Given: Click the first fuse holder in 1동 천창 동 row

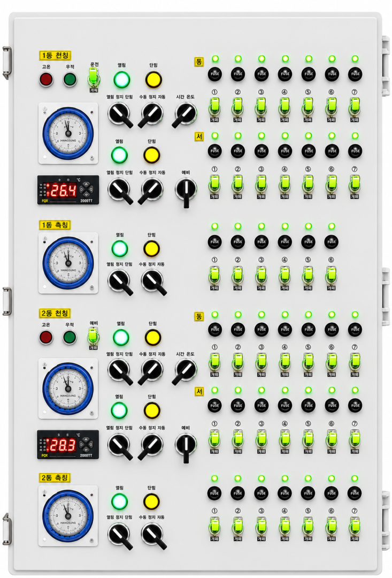Looking at the screenshot, I should tap(215, 74).
